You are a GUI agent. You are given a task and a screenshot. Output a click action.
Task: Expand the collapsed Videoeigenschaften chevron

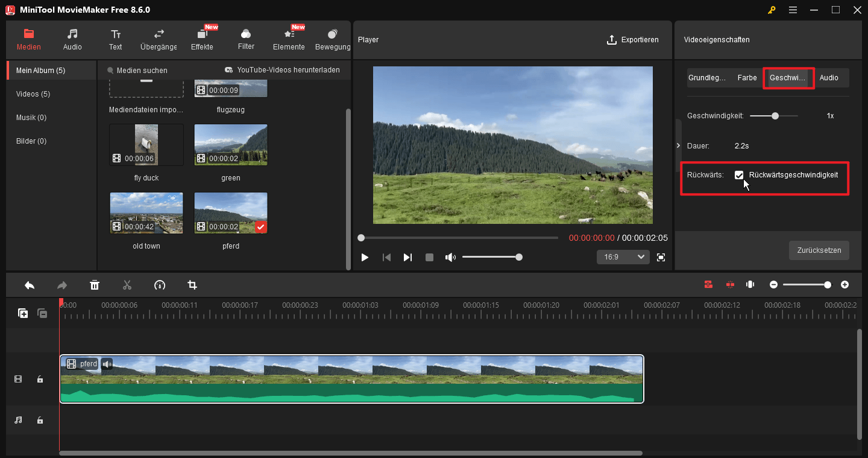(678, 145)
